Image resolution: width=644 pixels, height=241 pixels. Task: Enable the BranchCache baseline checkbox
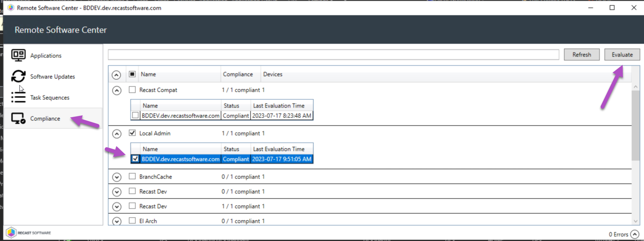[132, 176]
